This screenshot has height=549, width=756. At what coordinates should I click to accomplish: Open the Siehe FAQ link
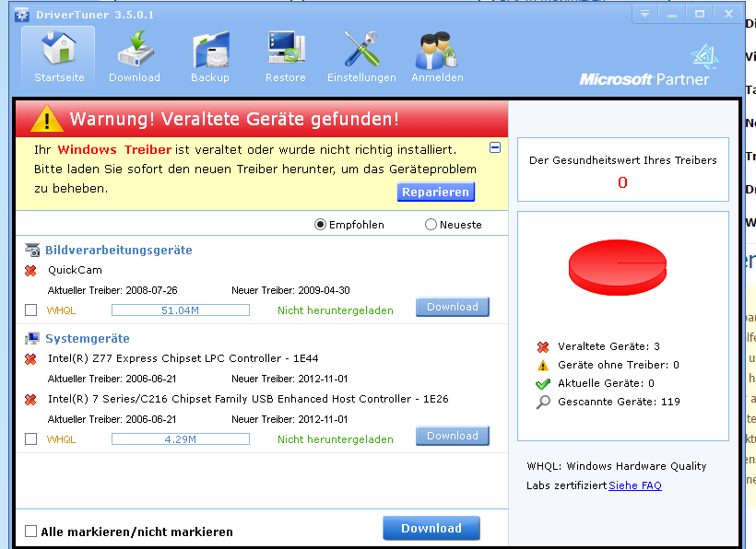[635, 485]
